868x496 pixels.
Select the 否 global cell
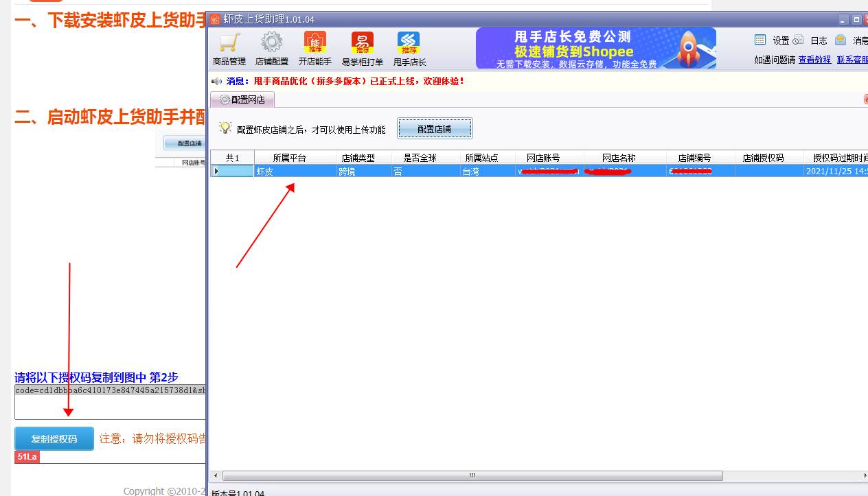[x=426, y=171]
